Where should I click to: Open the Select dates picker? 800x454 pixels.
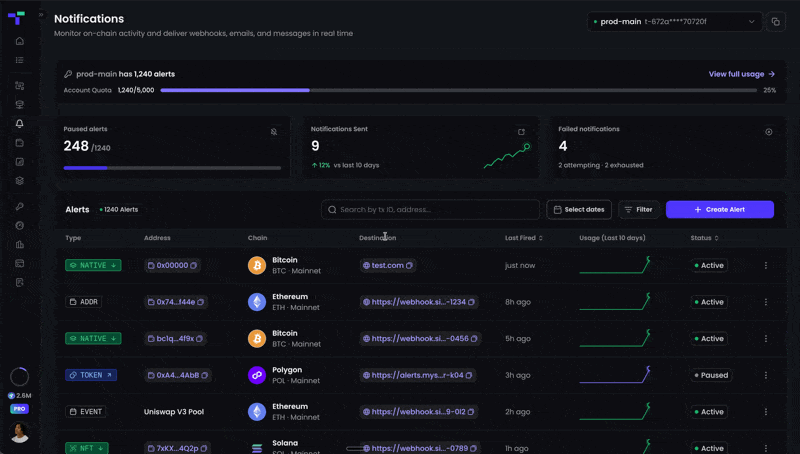(579, 210)
